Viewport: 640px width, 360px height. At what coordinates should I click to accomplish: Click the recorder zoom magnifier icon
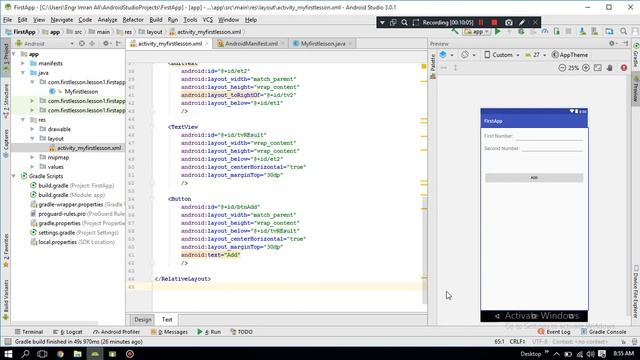coord(404,22)
